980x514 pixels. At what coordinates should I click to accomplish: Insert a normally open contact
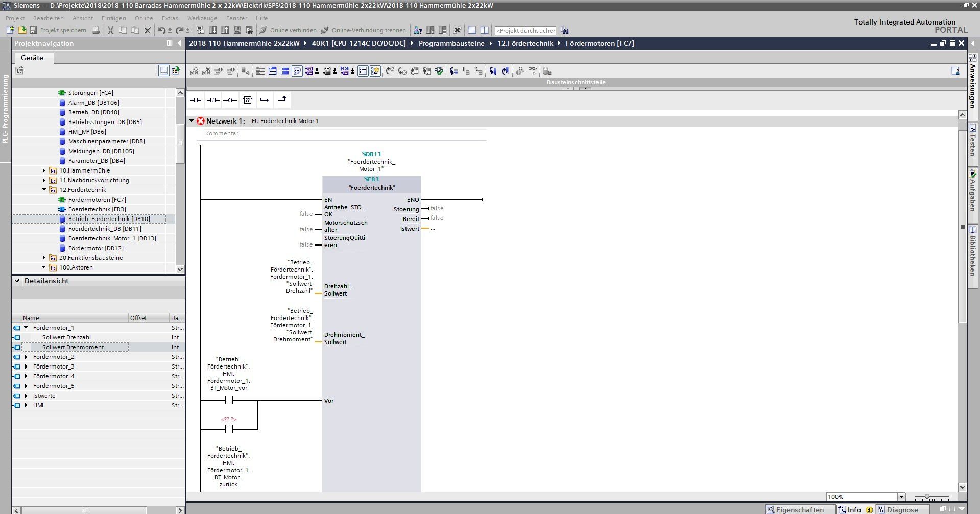tap(195, 100)
